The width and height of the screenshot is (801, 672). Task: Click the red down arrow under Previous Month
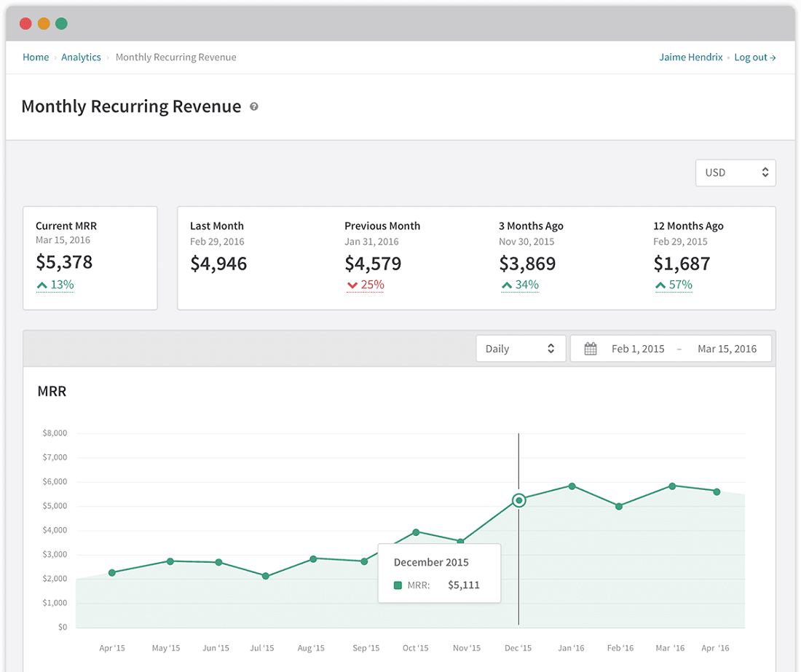click(x=352, y=285)
